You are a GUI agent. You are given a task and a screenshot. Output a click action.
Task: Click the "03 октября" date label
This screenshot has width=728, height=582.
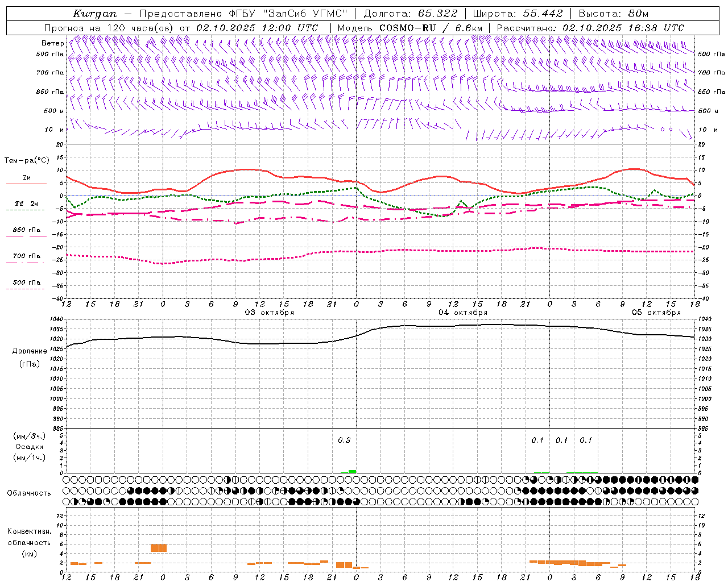[x=270, y=313]
